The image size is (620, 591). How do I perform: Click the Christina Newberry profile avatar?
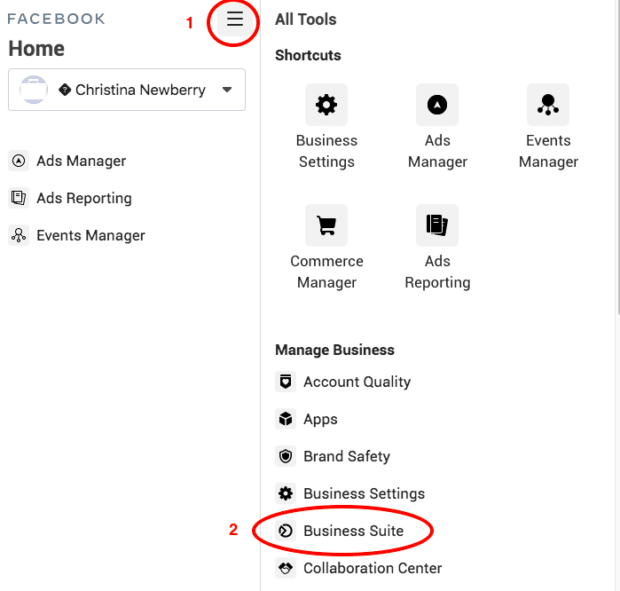click(x=34, y=90)
